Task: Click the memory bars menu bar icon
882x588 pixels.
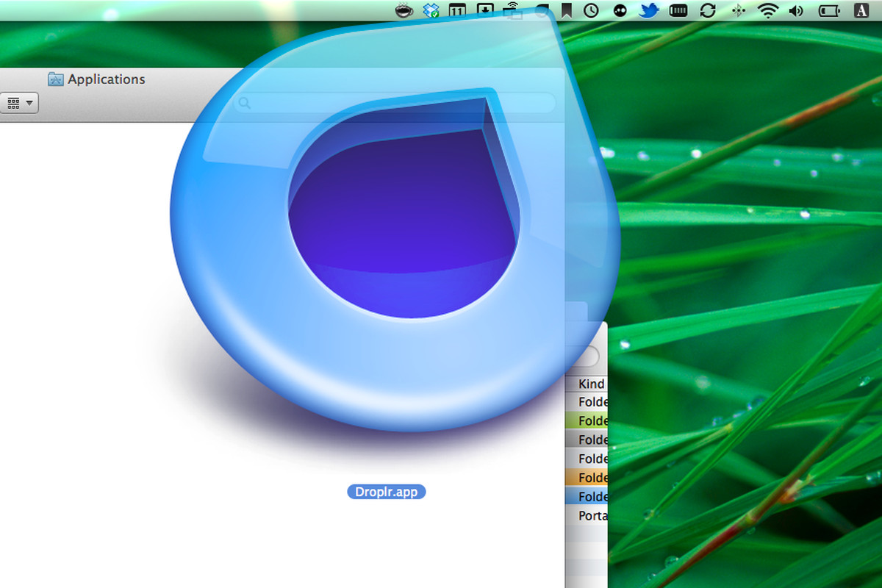Action: pos(679,10)
